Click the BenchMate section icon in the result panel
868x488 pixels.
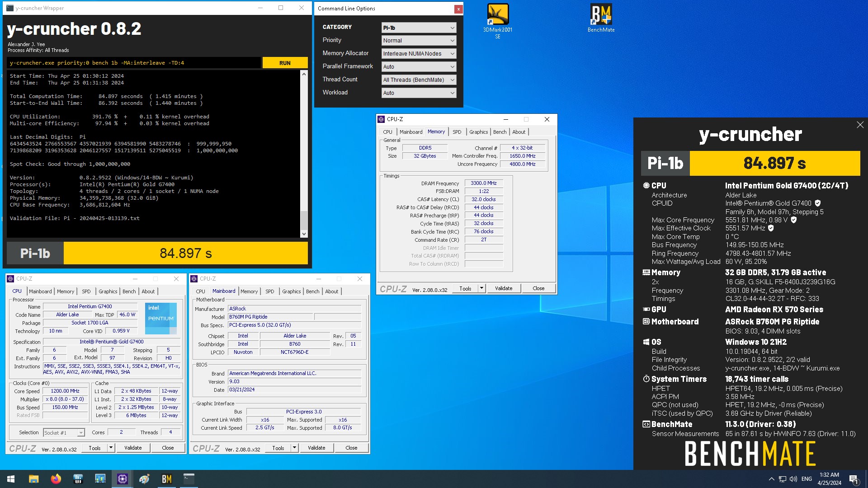(646, 424)
